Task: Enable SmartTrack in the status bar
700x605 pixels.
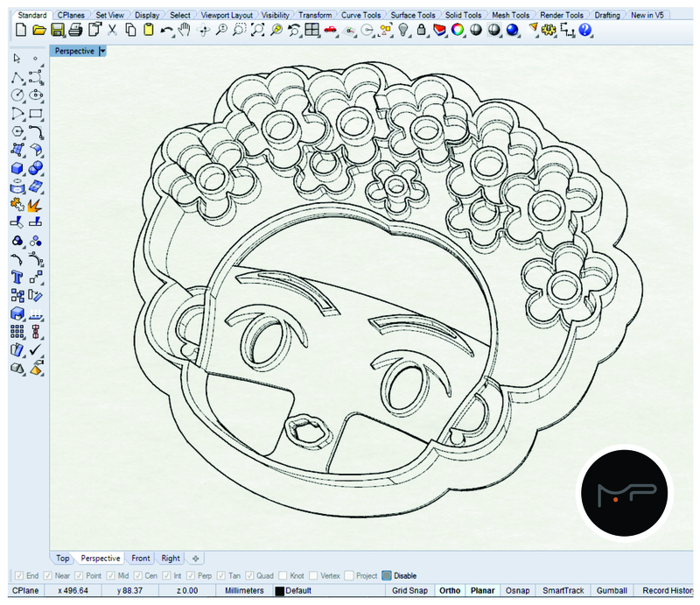Action: coord(563,591)
